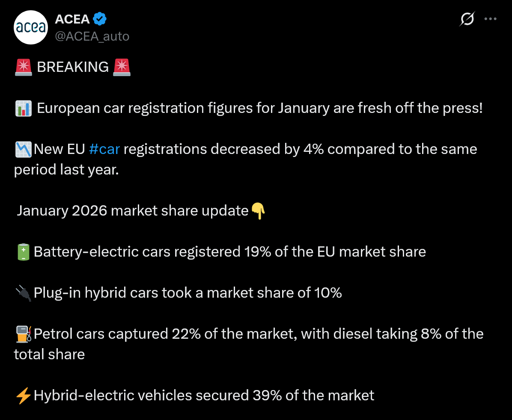Click the ACEA display name
This screenshot has width=512, height=420.
coord(72,19)
